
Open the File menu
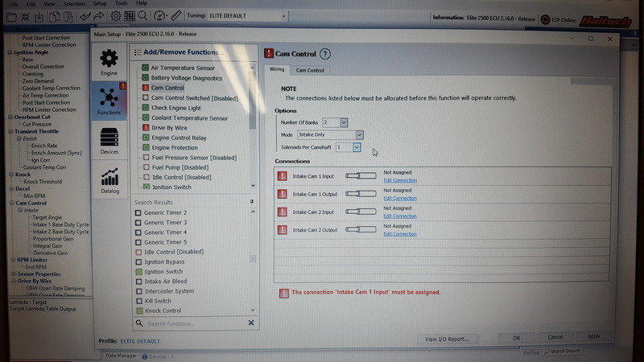point(14,4)
